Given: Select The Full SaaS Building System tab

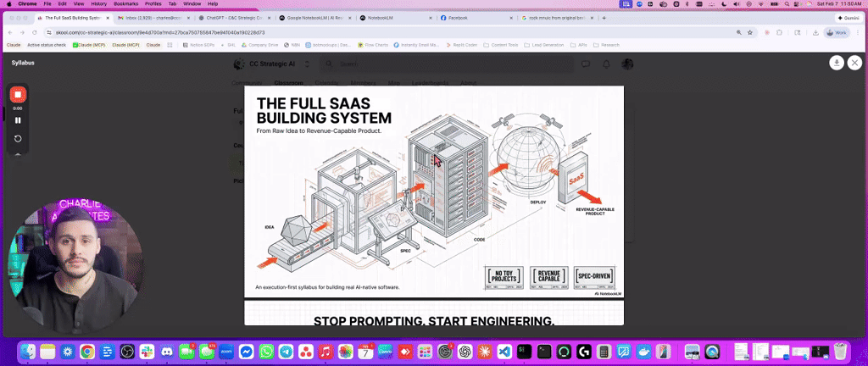Looking at the screenshot, I should [x=75, y=18].
